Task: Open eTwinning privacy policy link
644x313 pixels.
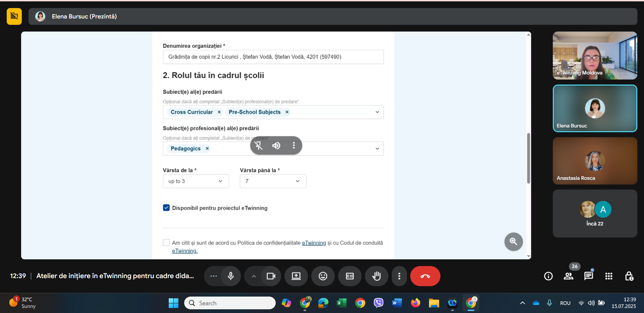Action: pyautogui.click(x=314, y=243)
